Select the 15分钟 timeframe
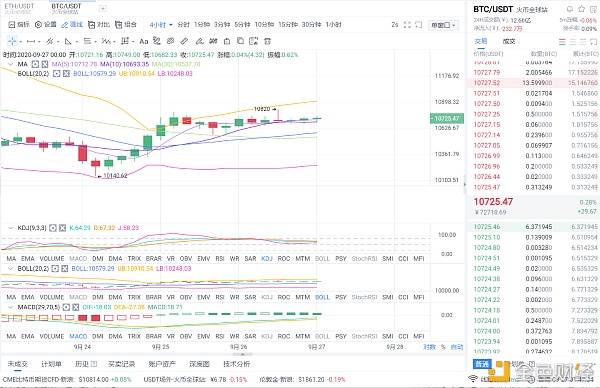 pos(288,24)
